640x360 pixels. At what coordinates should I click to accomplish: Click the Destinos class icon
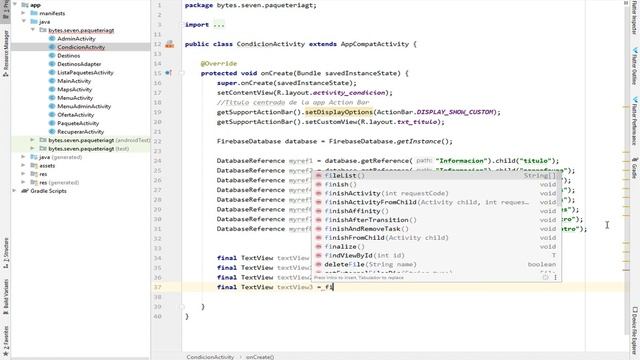(52, 56)
